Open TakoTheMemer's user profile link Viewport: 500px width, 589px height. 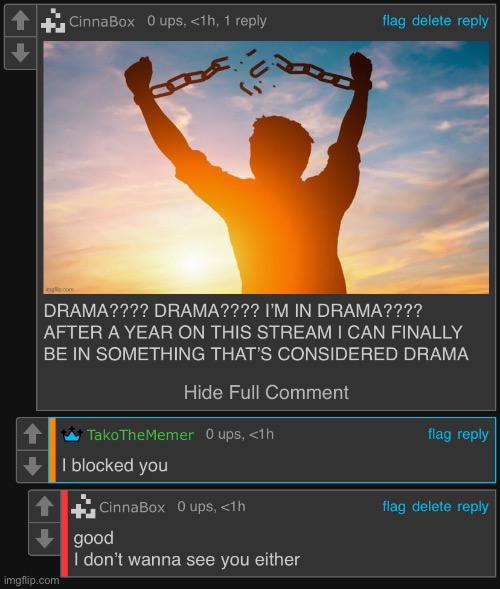coord(140,435)
